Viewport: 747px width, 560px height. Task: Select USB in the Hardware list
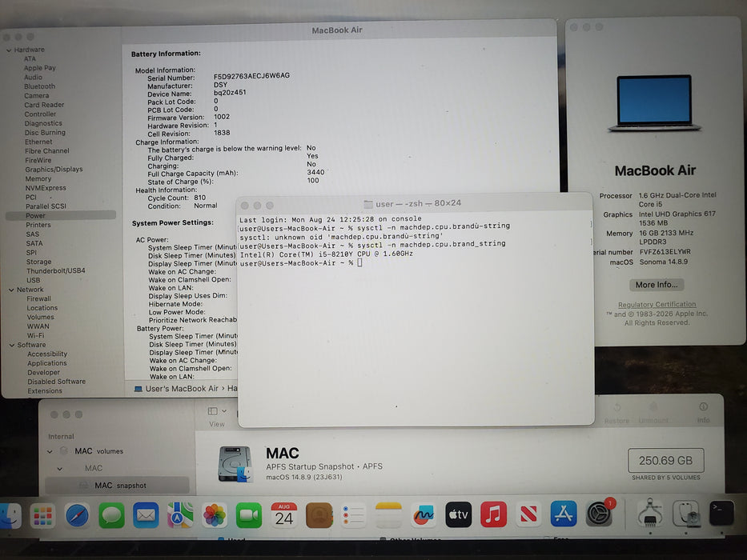(34, 280)
